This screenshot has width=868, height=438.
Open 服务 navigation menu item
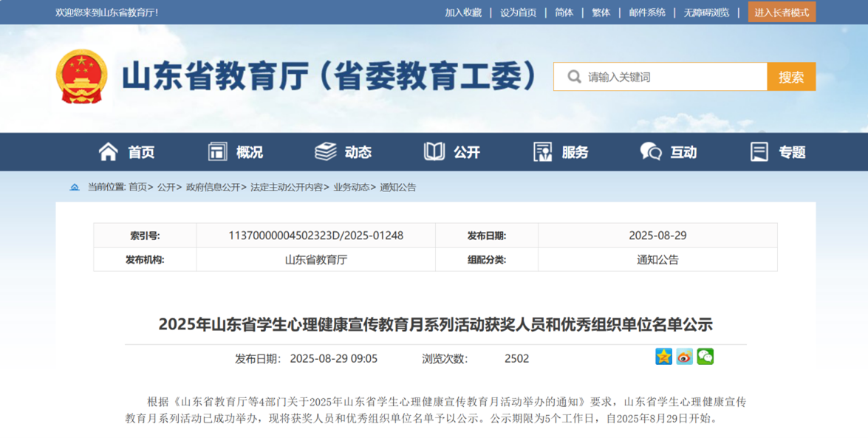[x=575, y=152]
